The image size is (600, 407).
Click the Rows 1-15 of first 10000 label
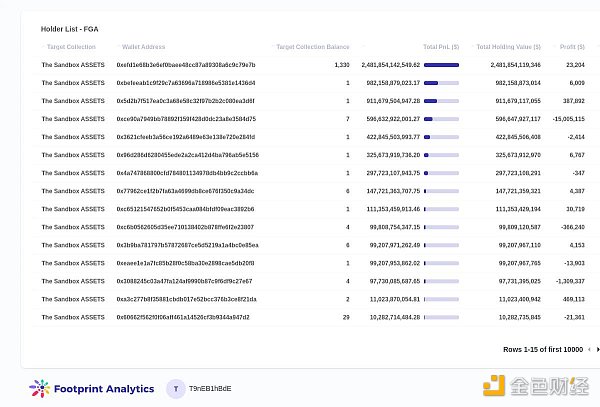pos(543,350)
